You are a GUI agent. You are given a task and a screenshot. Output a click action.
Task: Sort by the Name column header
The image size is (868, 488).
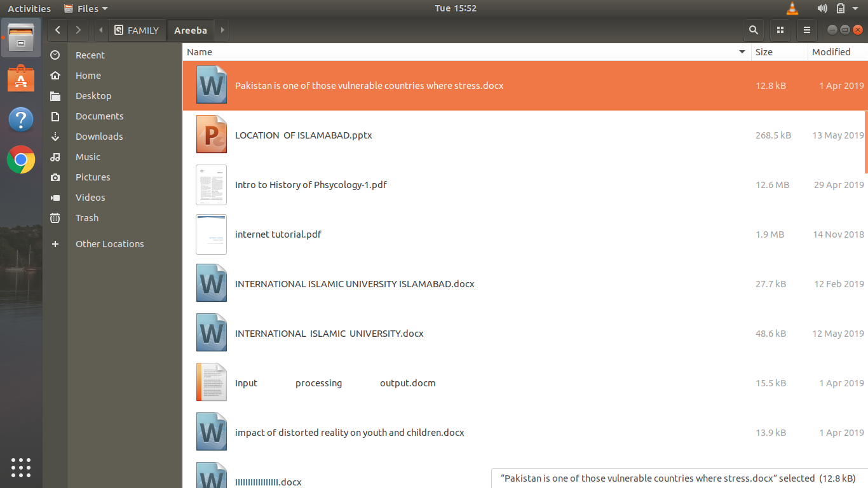(x=466, y=52)
